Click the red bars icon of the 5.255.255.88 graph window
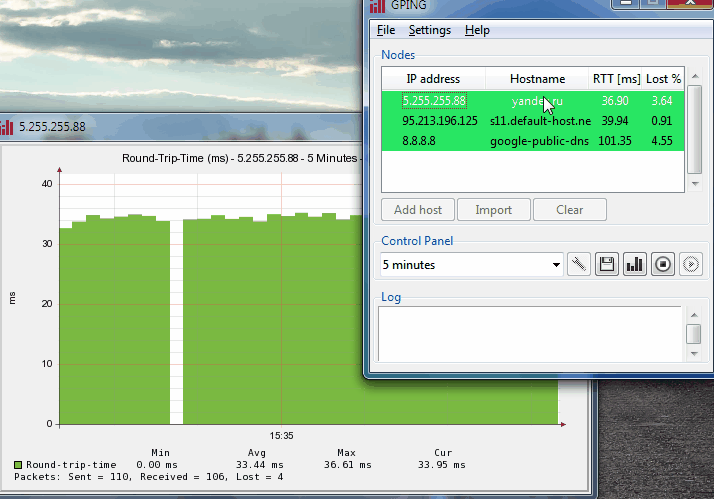This screenshot has width=714, height=499. [x=6, y=127]
